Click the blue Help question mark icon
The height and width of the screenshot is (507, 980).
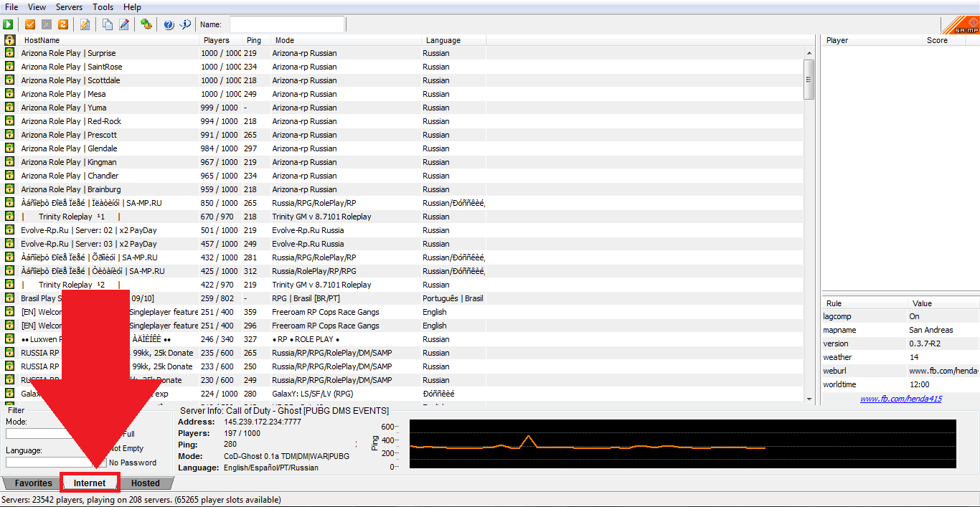pos(169,24)
